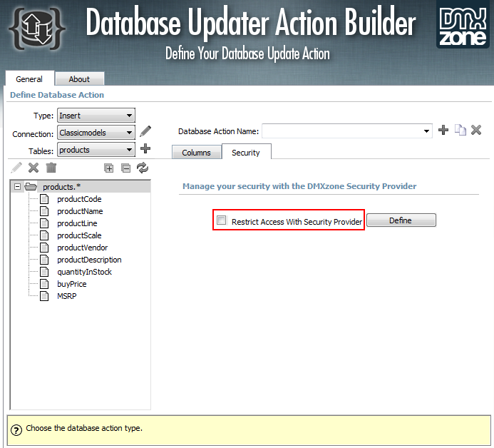The width and height of the screenshot is (494, 448).
Task: Open the Tables dropdown showing products
Action: point(96,149)
